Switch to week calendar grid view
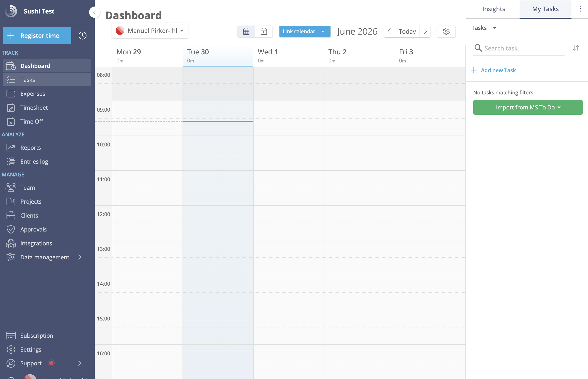The height and width of the screenshot is (379, 588). click(x=246, y=32)
